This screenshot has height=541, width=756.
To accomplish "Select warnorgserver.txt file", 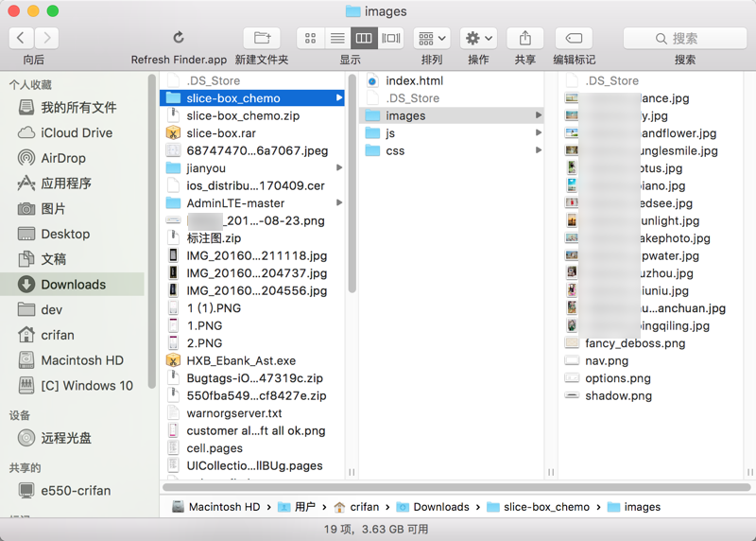I will click(x=252, y=413).
